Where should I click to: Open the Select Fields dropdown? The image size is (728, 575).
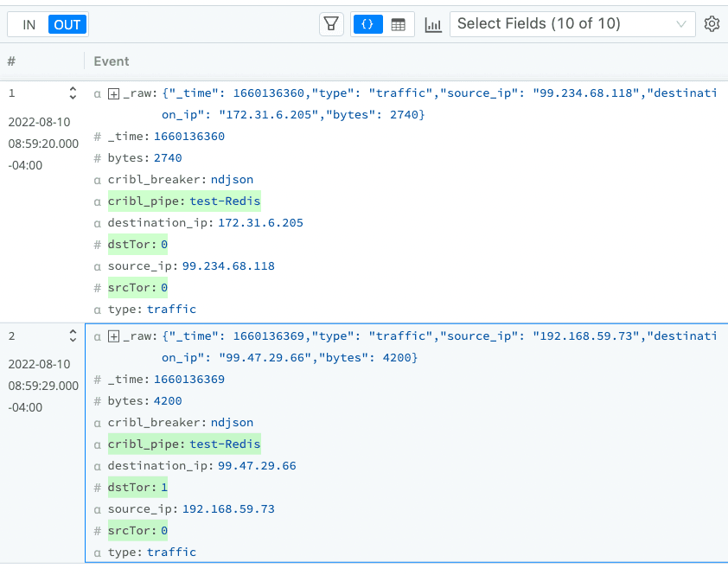572,24
